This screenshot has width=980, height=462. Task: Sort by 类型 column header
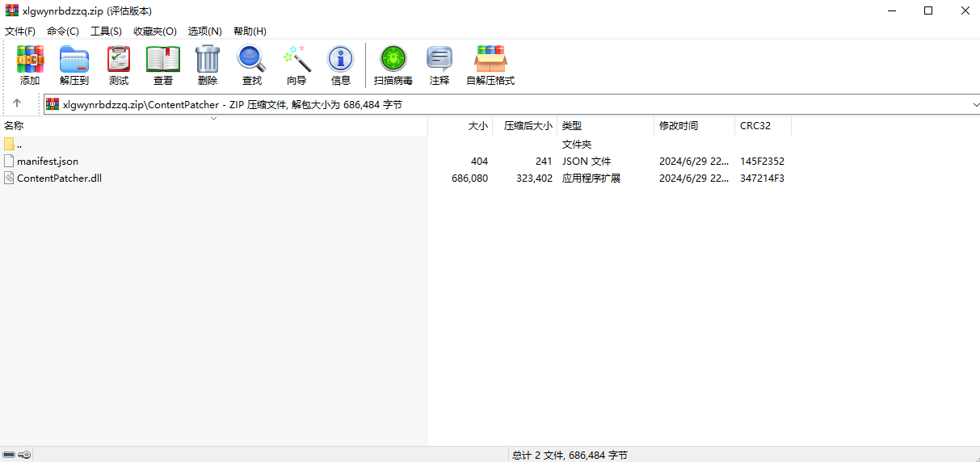point(605,125)
